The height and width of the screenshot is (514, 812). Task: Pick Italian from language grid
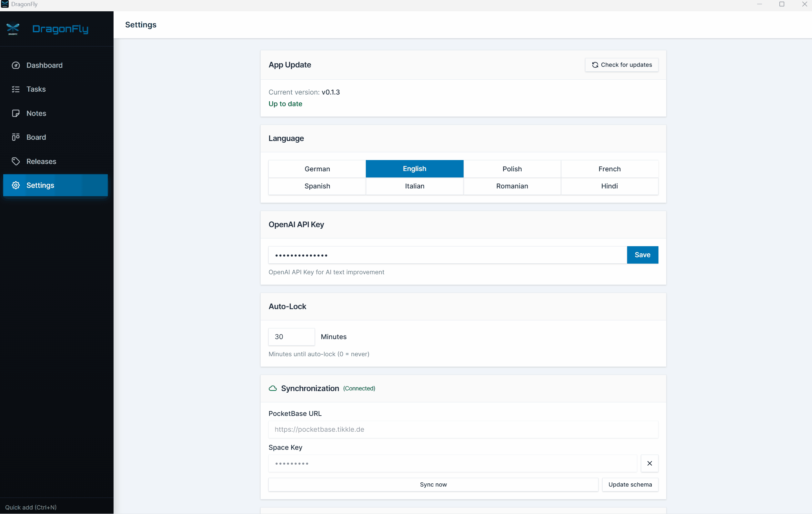tap(415, 186)
